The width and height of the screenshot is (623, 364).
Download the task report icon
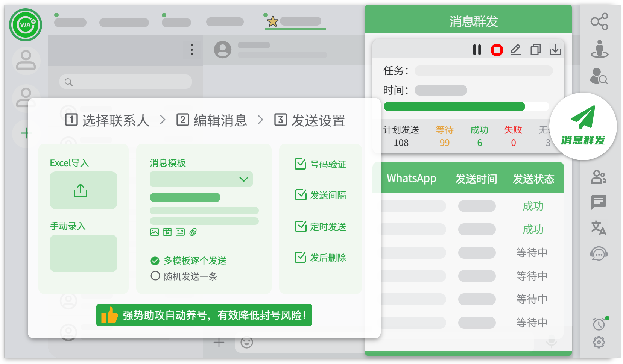(555, 50)
